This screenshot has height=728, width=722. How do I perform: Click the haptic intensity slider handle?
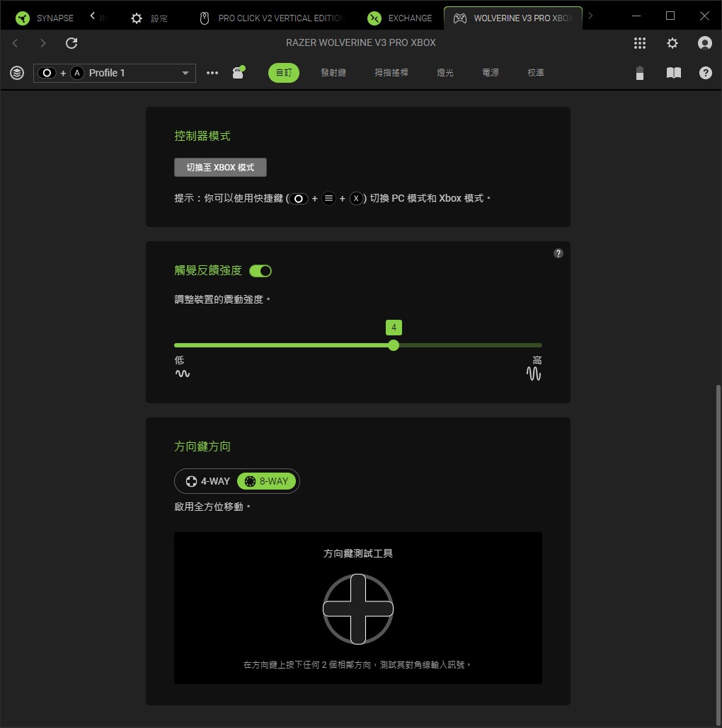click(x=394, y=345)
